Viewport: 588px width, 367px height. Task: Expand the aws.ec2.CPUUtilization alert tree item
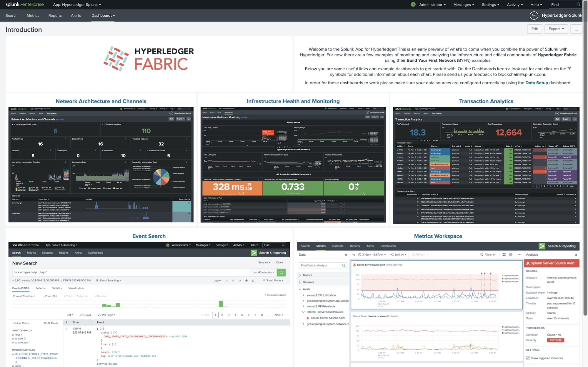click(303, 295)
